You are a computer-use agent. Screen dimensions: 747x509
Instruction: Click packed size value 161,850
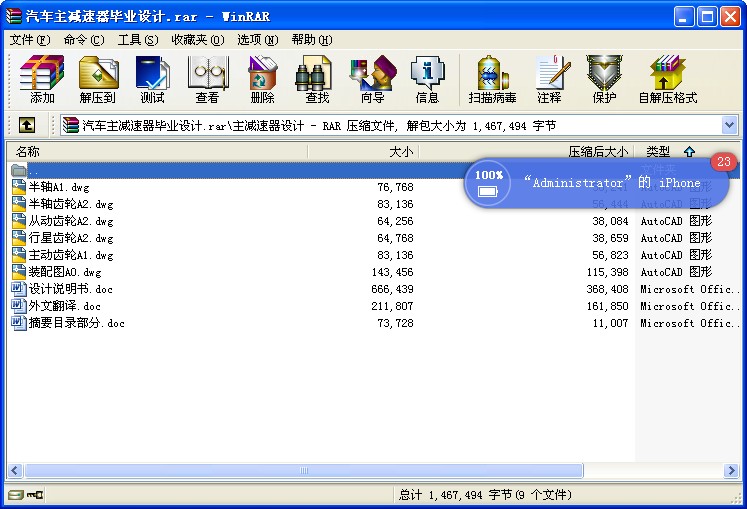coord(607,306)
